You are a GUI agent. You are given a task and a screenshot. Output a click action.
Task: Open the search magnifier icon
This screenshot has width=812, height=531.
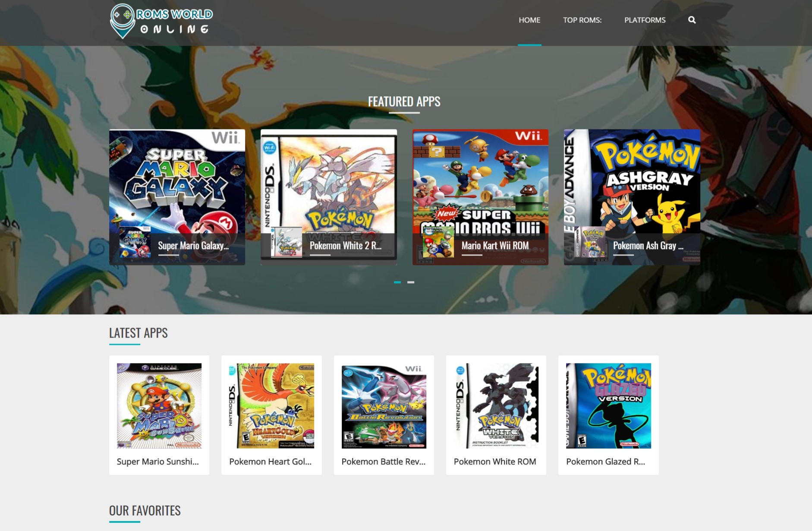692,20
